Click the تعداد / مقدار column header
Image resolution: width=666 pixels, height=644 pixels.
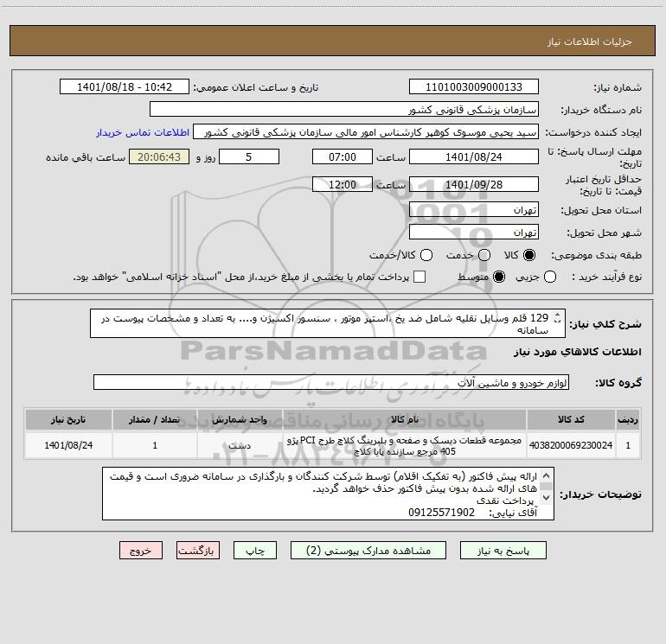[x=155, y=420]
